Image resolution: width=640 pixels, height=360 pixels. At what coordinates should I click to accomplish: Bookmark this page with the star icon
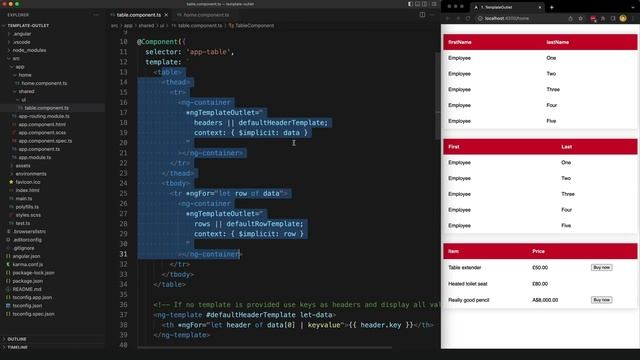click(581, 18)
